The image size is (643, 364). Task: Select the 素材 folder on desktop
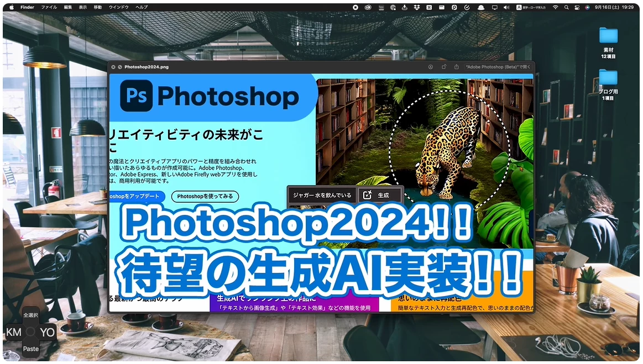(608, 43)
